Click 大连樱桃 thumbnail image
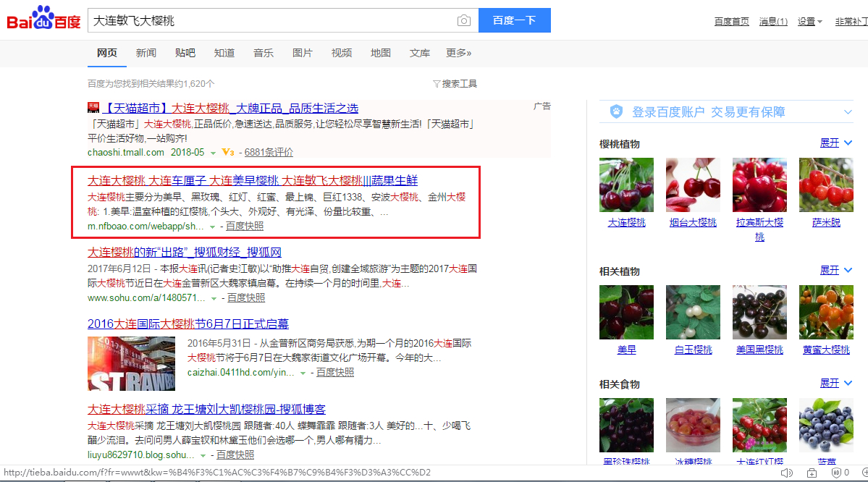The width and height of the screenshot is (868, 482). pos(627,185)
